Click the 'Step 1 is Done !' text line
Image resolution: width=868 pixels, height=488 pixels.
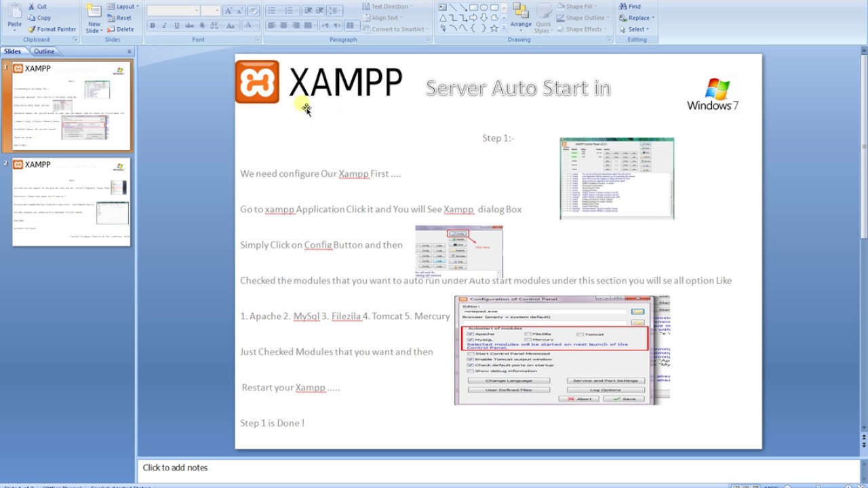pyautogui.click(x=272, y=423)
